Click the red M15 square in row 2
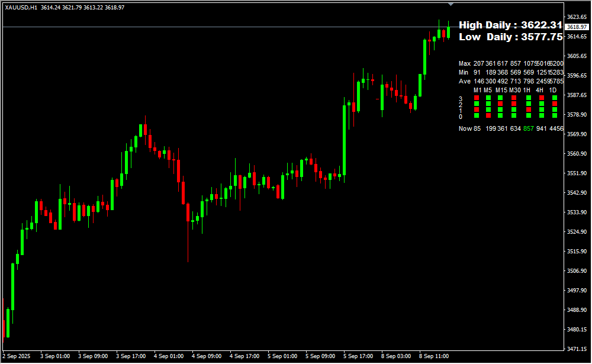Image resolution: width=592 pixels, height=364 pixels. (500, 104)
